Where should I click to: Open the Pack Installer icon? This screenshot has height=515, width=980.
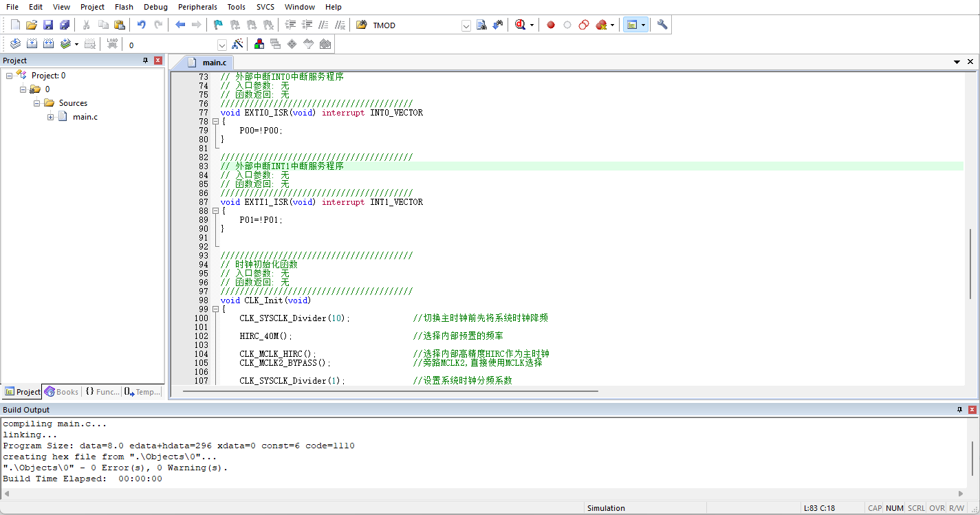click(x=325, y=44)
